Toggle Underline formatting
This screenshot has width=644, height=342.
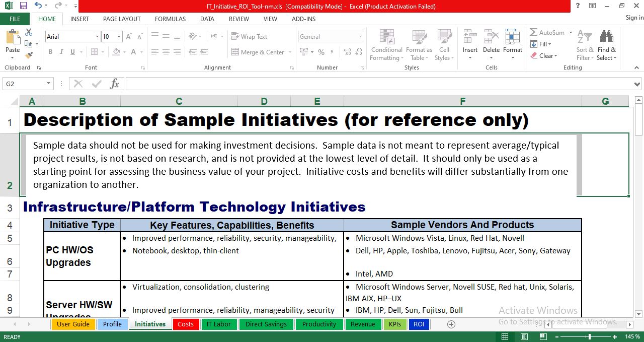pyautogui.click(x=73, y=52)
